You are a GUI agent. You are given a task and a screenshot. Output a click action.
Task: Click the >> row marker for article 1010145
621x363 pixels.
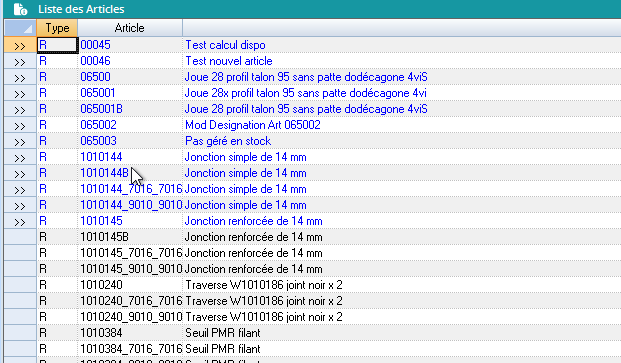(x=20, y=221)
